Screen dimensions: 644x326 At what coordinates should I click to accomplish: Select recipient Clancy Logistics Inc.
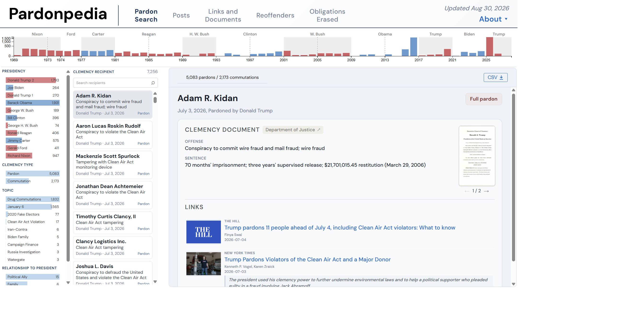[x=113, y=248]
